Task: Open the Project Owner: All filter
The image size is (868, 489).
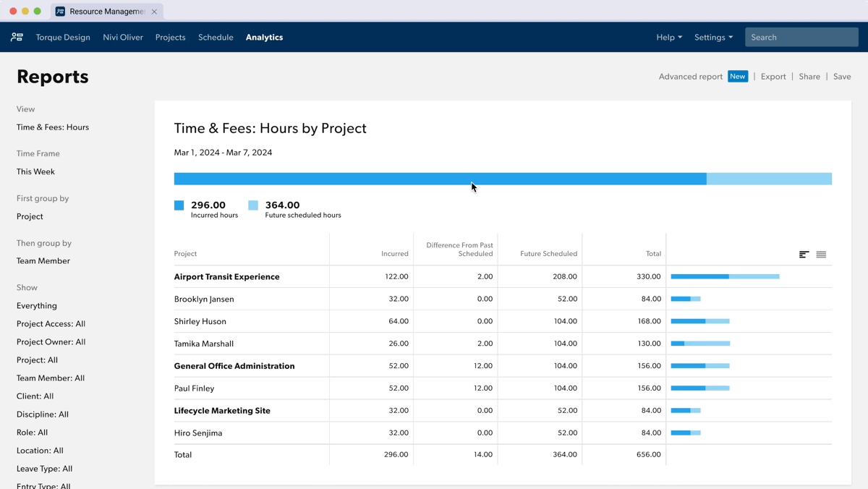Action: (x=51, y=342)
